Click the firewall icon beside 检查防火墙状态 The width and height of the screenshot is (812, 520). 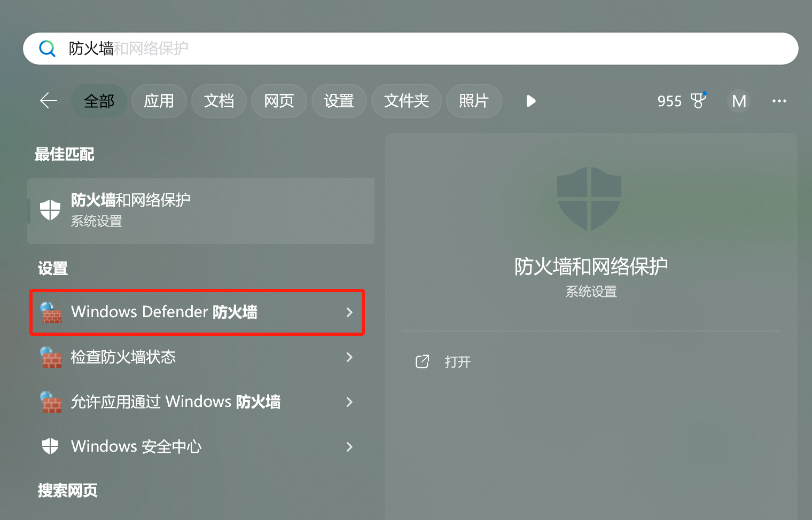click(x=51, y=357)
